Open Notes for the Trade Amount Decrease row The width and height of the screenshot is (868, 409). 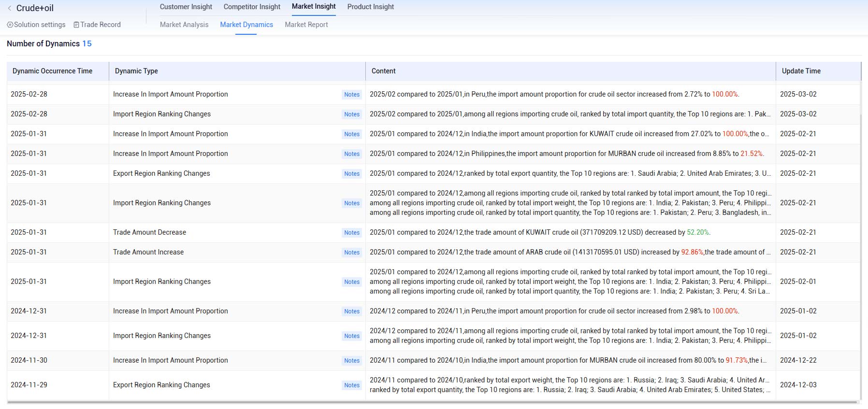click(352, 233)
